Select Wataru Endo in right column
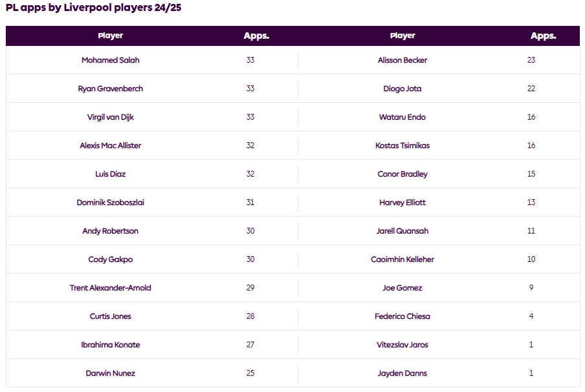585x392 pixels. (403, 117)
